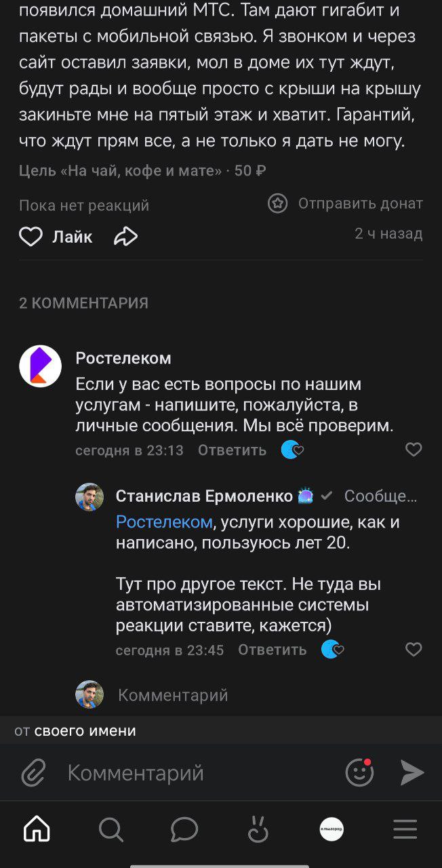Screen dimensions: 442x868
Task: Open the clips section in bottom bar
Action: coord(258,829)
